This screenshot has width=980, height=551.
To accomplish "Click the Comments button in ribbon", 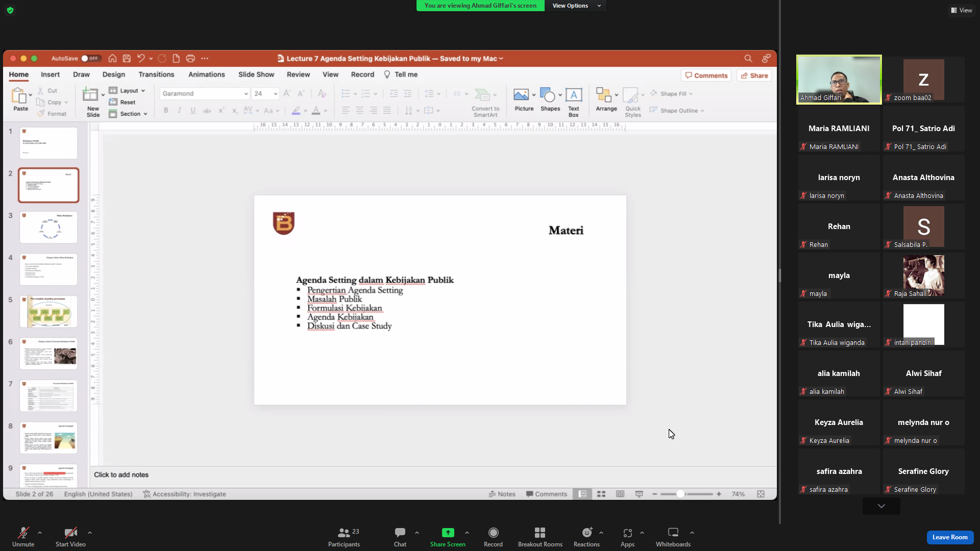I will click(706, 76).
